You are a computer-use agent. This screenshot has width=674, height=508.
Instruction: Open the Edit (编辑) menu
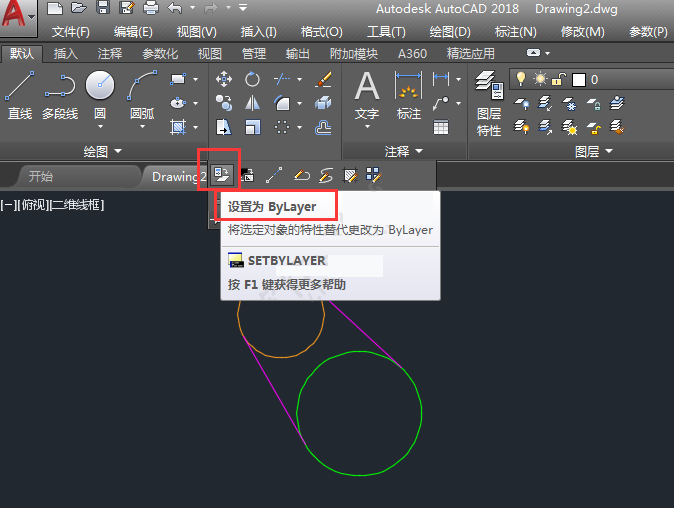pyautogui.click(x=133, y=32)
